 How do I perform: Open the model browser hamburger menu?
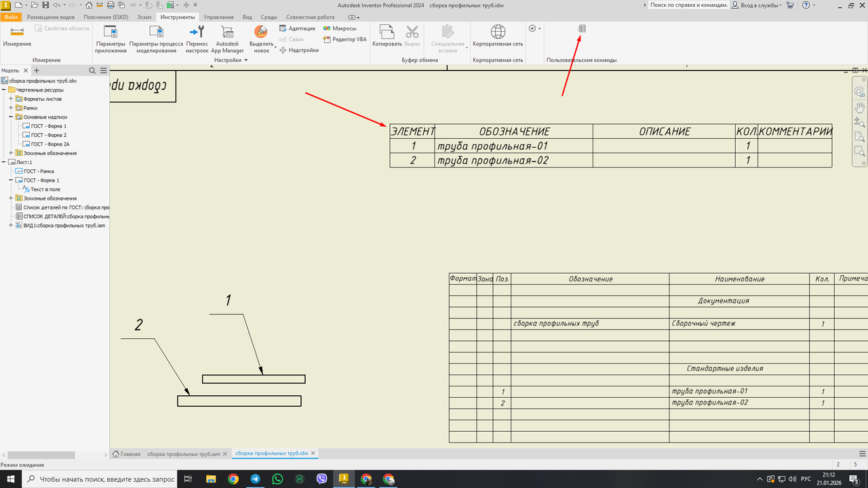coord(104,70)
